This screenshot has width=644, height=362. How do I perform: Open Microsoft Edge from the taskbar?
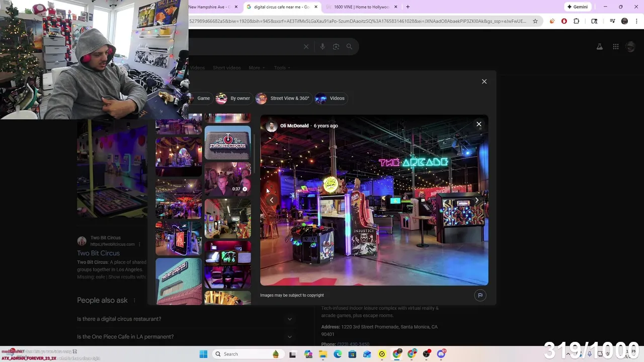338,354
